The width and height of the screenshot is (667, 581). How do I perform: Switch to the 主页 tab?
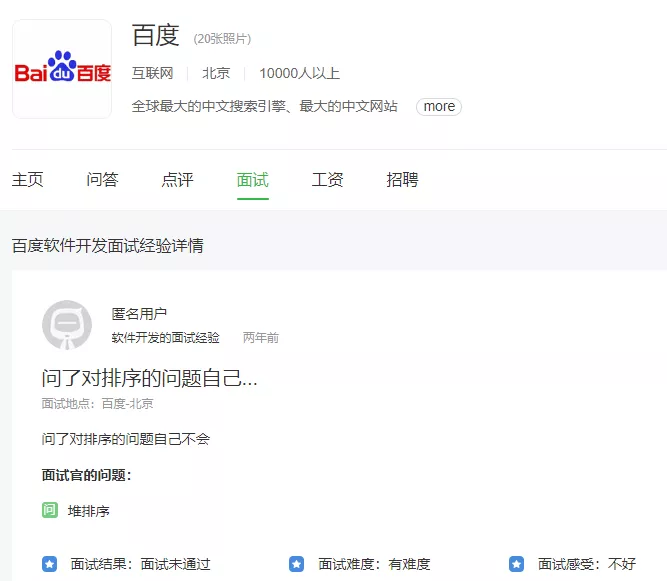(28, 179)
